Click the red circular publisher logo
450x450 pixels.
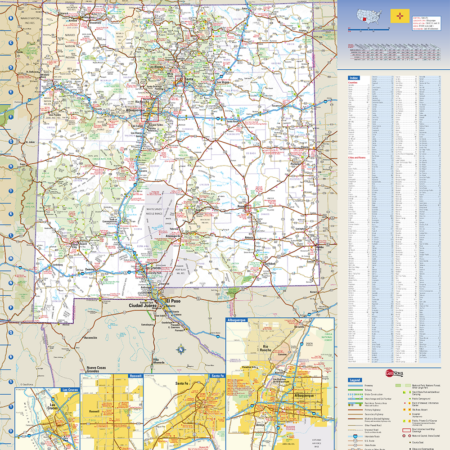click(x=390, y=373)
